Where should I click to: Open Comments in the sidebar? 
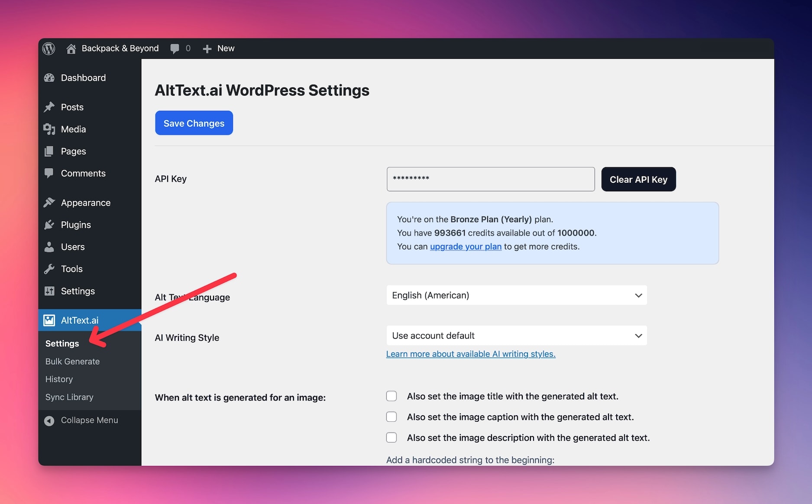click(90, 173)
